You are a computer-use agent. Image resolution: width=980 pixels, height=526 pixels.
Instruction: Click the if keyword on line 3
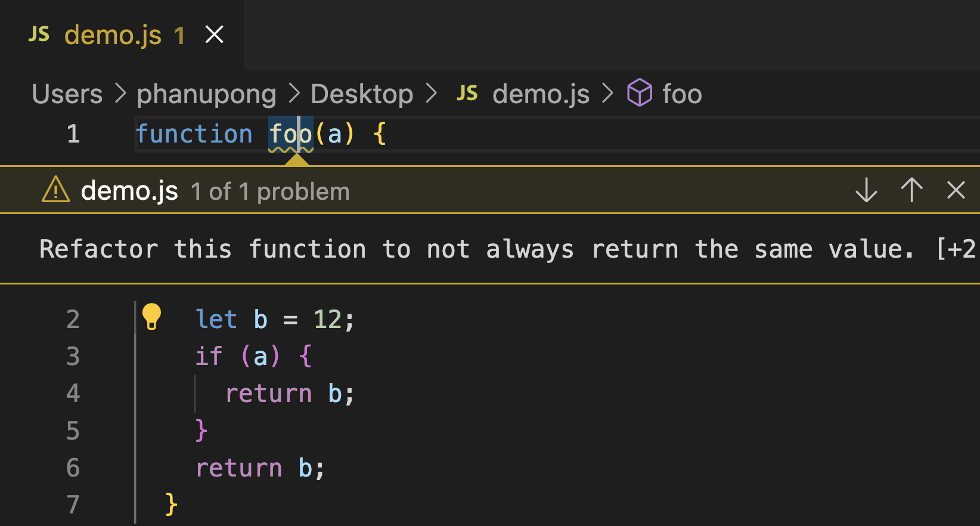tap(209, 357)
